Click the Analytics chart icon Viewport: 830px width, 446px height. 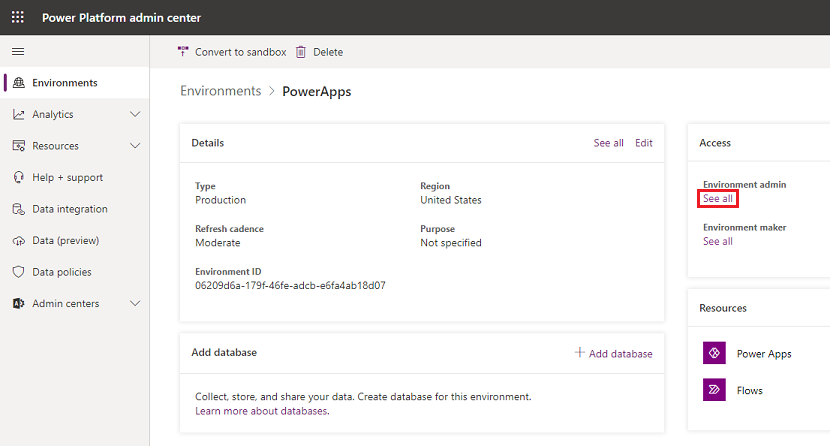pos(19,114)
